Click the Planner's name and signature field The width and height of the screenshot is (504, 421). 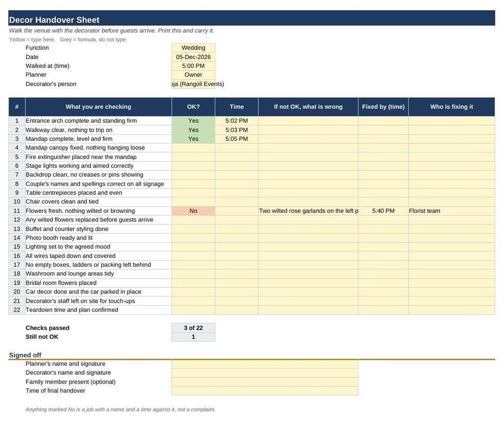coord(265,364)
